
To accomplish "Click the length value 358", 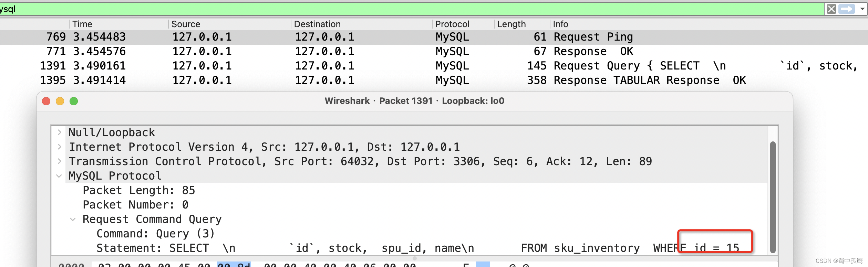I will 537,81.
